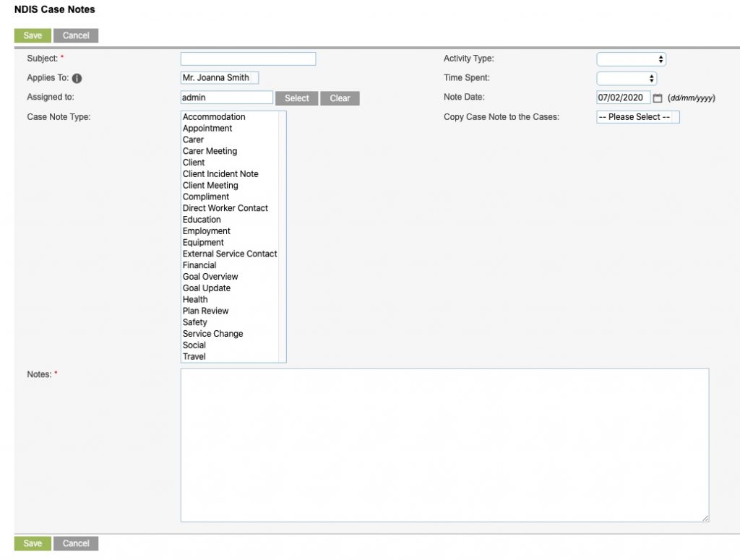The image size is (740, 560).
Task: Clear the Assigned to field
Action: tap(340, 98)
